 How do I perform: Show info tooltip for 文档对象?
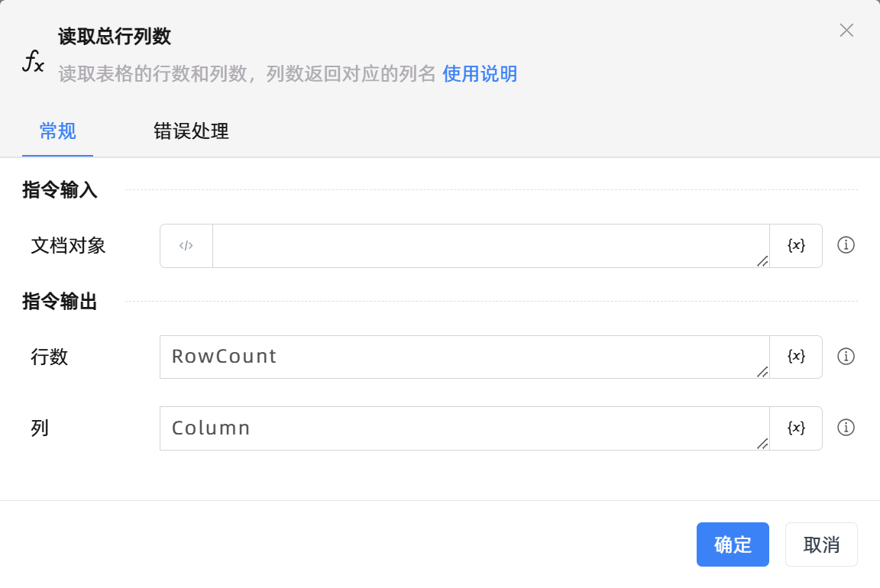(x=846, y=245)
